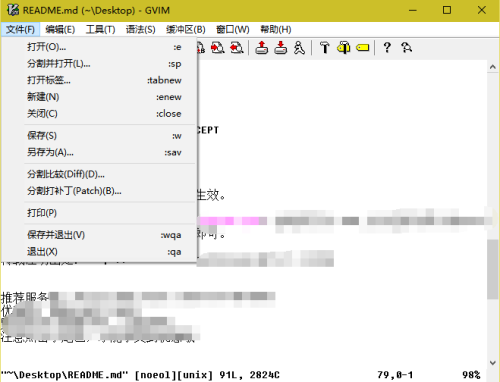The width and height of the screenshot is (500, 382).
Task: Click the Make hammer toolbar icon
Action: point(324,48)
